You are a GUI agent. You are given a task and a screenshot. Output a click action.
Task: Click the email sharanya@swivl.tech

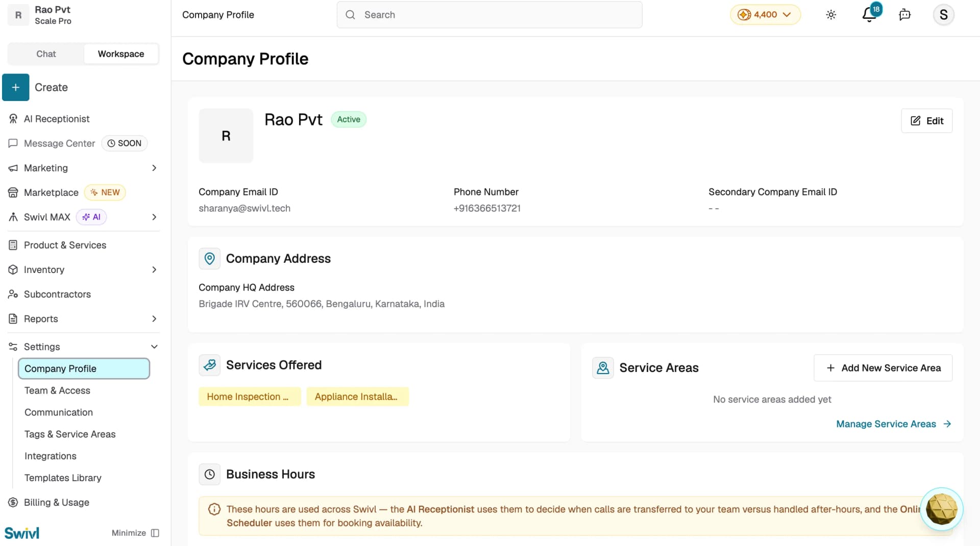click(244, 208)
